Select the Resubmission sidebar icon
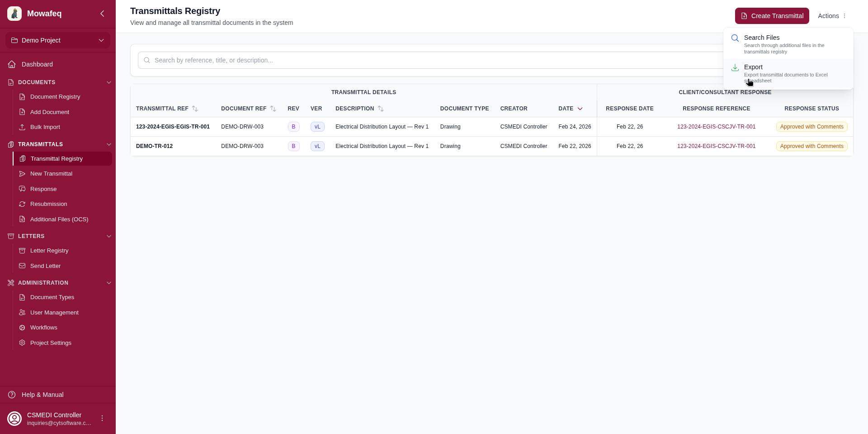 [x=22, y=204]
